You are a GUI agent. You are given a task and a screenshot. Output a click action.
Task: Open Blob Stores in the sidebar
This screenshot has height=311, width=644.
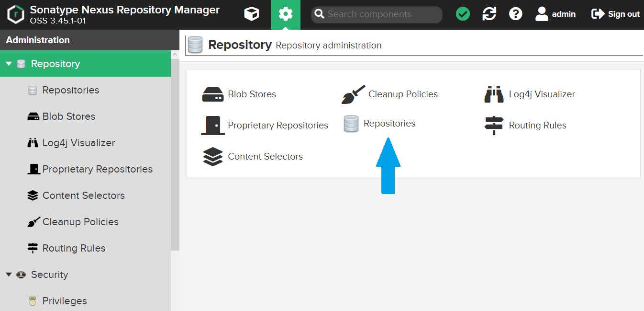85,116
